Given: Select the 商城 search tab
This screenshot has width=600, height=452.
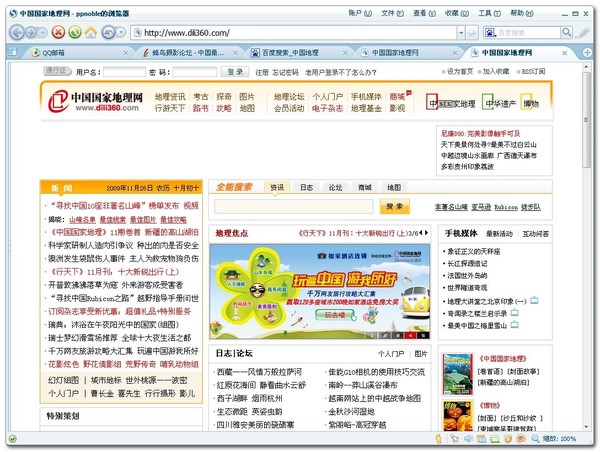Looking at the screenshot, I should (365, 188).
